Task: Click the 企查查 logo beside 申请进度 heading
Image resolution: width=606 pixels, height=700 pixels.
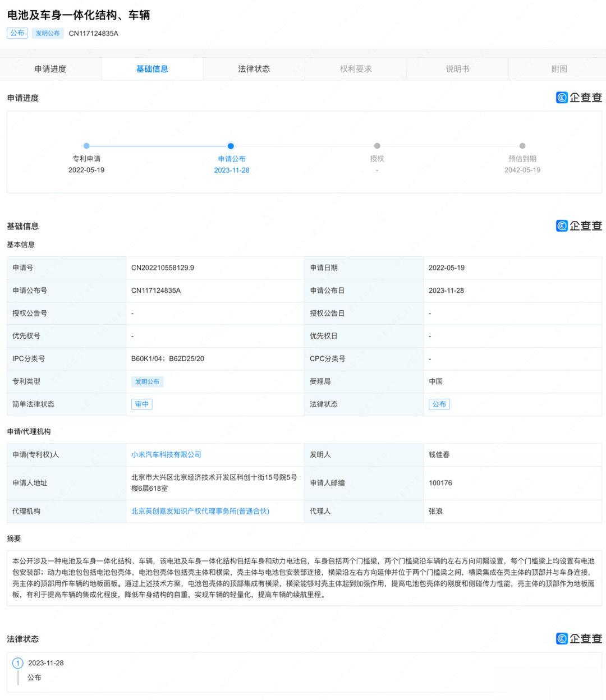Action: 579,98
